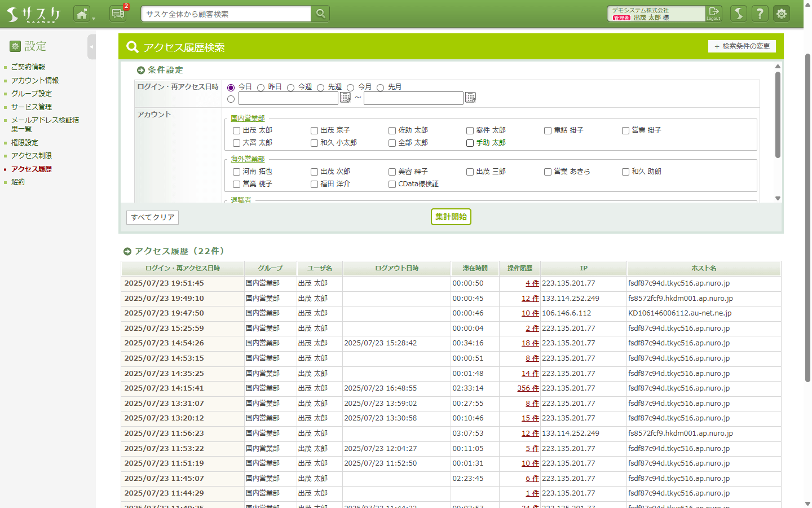Open the start date calendar icon
Viewport: 812px width, 508px height.
(x=346, y=98)
